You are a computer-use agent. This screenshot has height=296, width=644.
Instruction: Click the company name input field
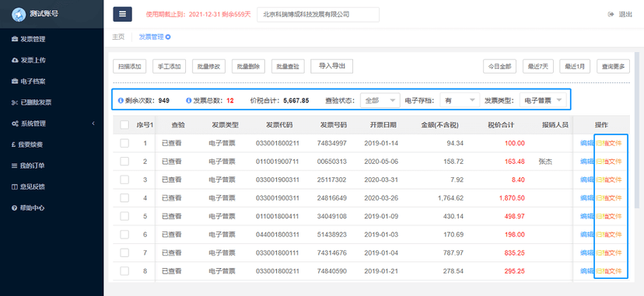coord(318,14)
